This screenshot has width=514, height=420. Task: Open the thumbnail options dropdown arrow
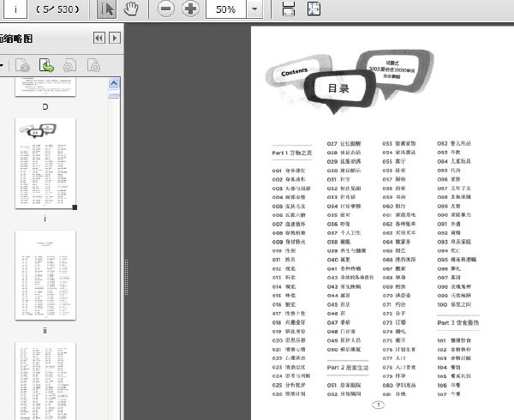[2, 66]
